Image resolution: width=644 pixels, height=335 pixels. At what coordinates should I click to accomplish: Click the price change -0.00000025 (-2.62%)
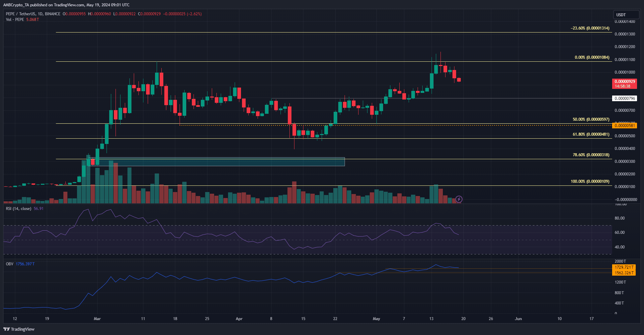182,14
